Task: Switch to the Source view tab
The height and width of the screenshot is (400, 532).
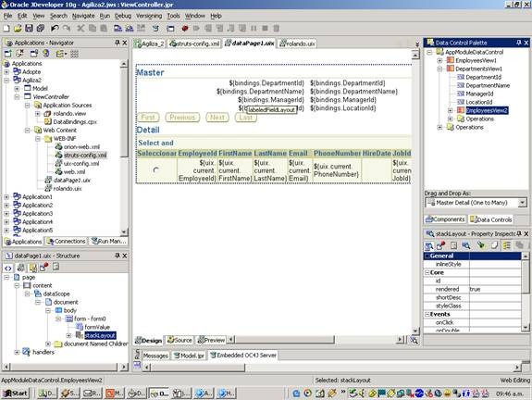Action: (x=179, y=340)
